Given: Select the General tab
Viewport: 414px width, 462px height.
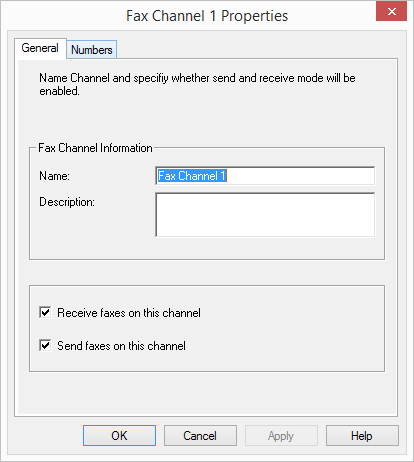Looking at the screenshot, I should [x=40, y=48].
